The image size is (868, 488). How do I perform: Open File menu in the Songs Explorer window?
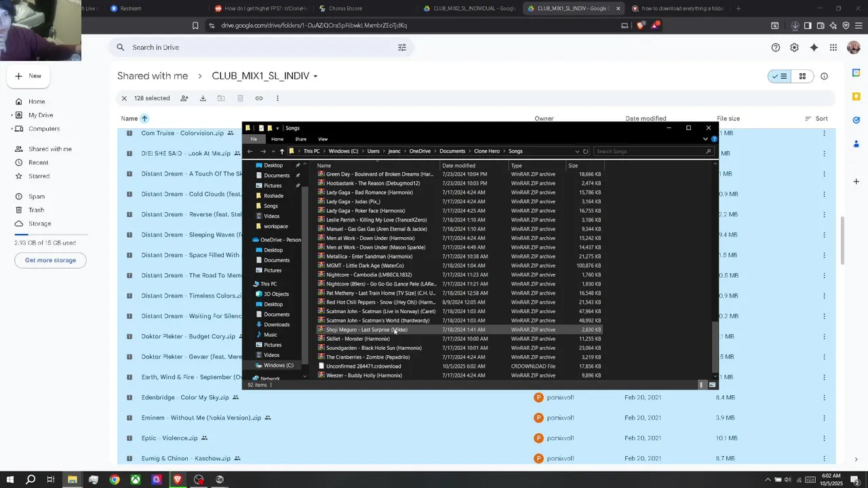point(254,139)
